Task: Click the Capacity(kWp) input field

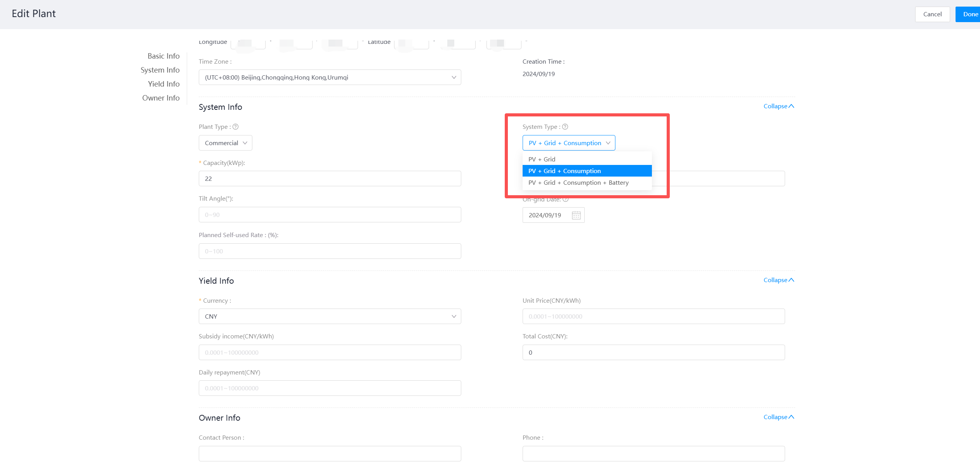Action: coord(330,179)
